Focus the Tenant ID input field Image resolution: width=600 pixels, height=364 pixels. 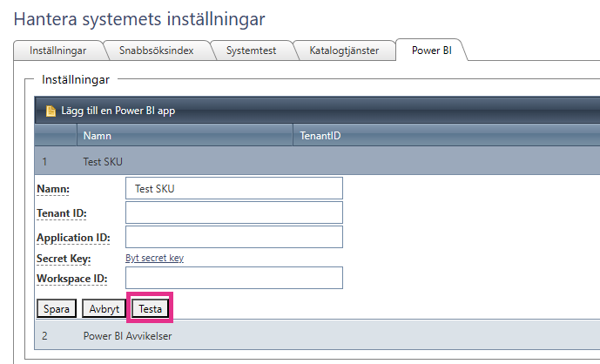point(234,212)
